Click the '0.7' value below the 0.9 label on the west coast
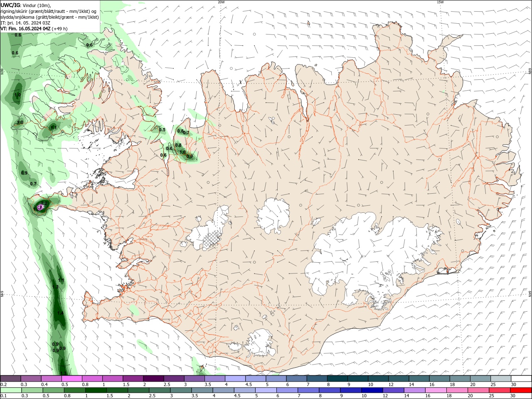 33,184
